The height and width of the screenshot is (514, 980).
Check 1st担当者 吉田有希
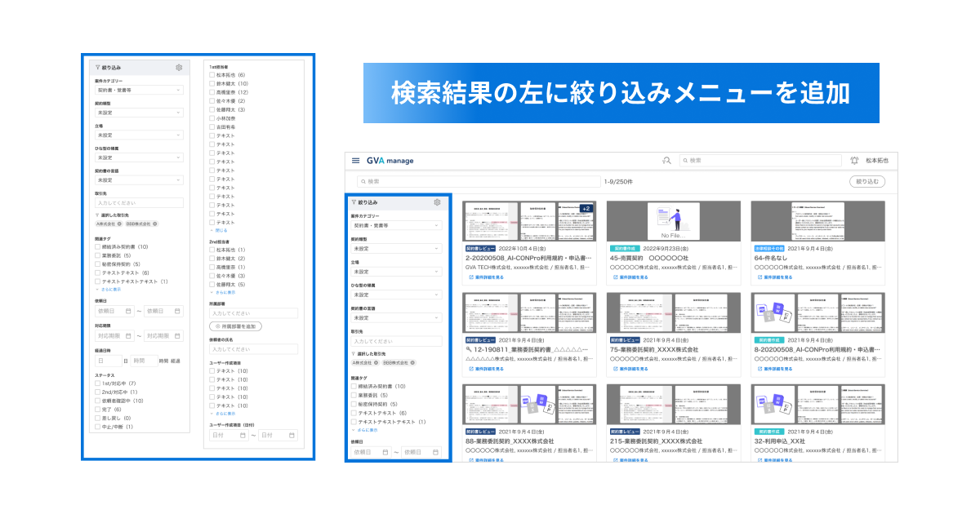[212, 127]
